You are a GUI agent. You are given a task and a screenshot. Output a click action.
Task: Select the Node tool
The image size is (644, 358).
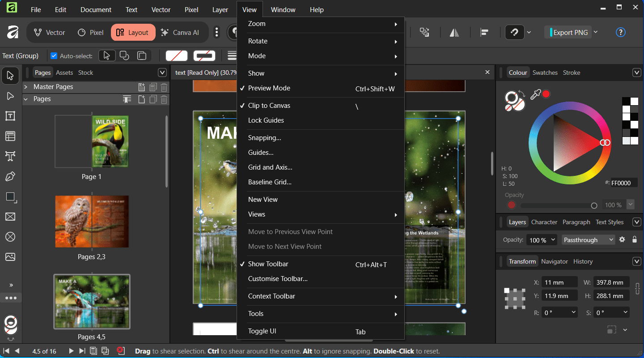(x=10, y=96)
